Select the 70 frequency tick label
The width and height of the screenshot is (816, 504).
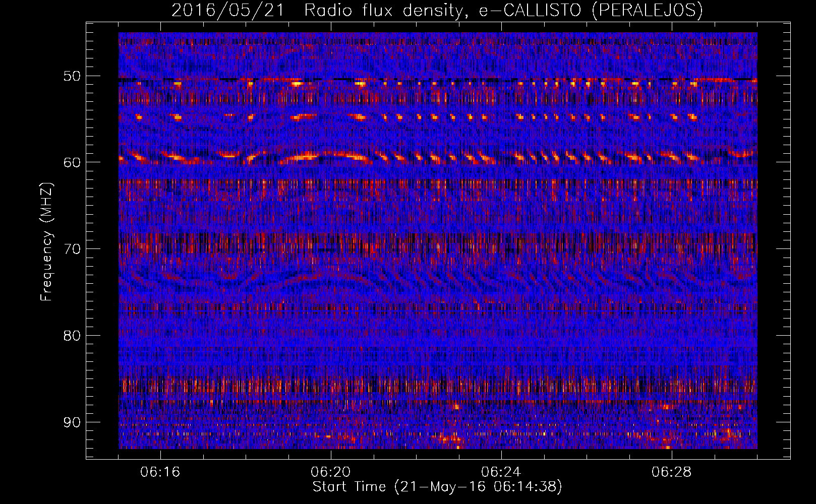click(72, 249)
